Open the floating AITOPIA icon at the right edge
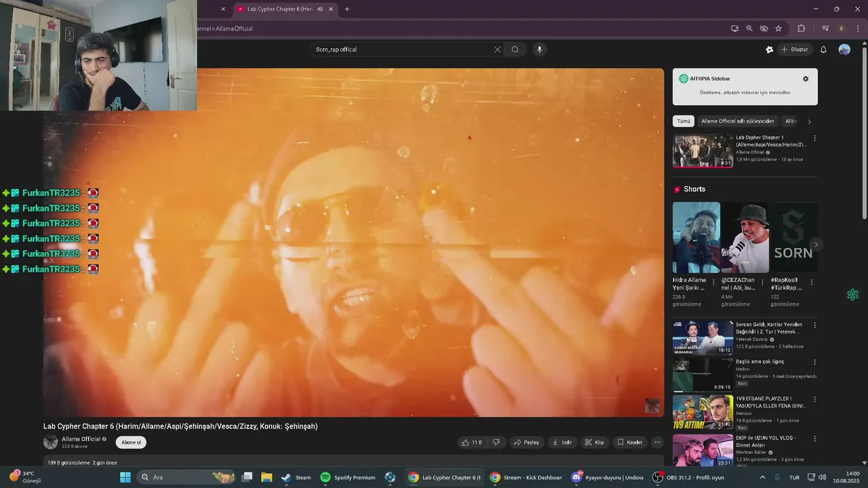The image size is (868, 488). coord(852,295)
